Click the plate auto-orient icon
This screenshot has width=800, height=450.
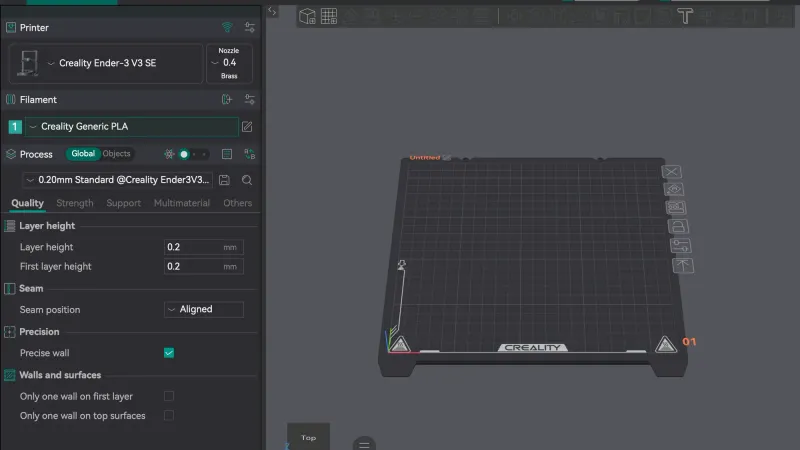[x=674, y=189]
